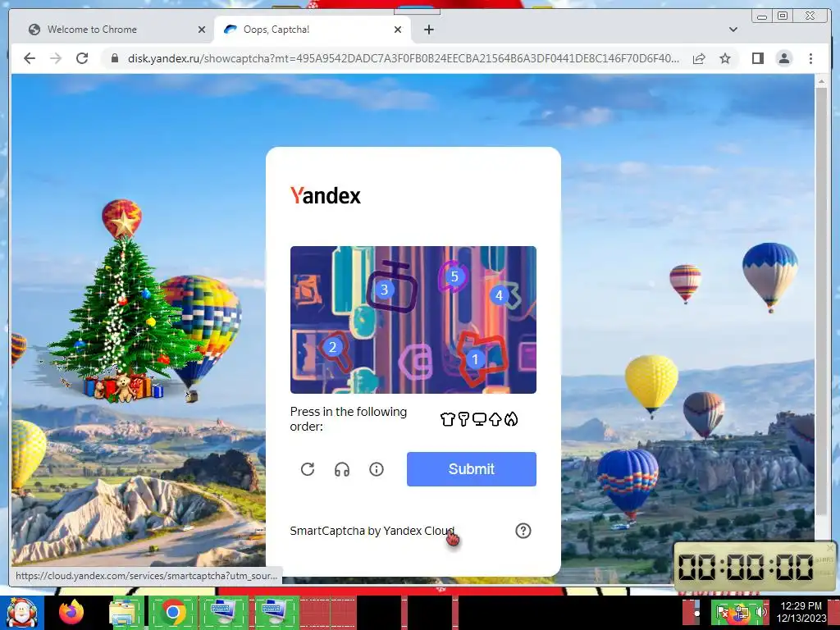Bookmark this page with the star
The image size is (840, 630).
point(725,58)
